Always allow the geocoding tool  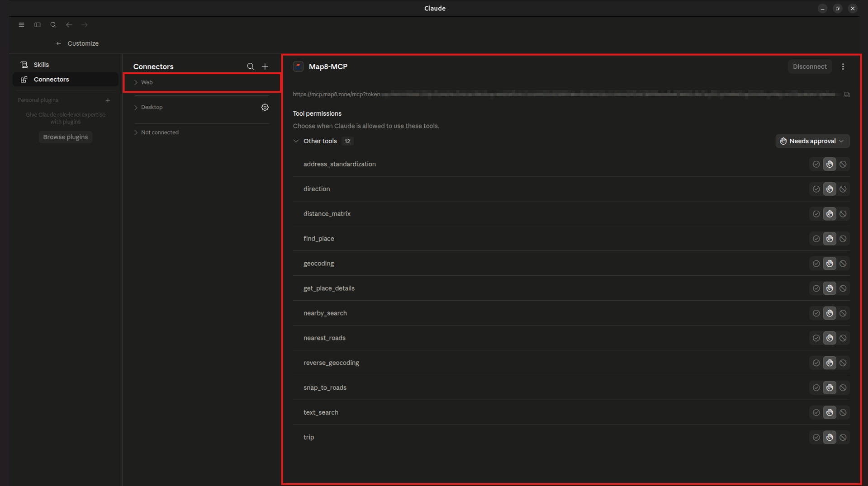coord(816,264)
